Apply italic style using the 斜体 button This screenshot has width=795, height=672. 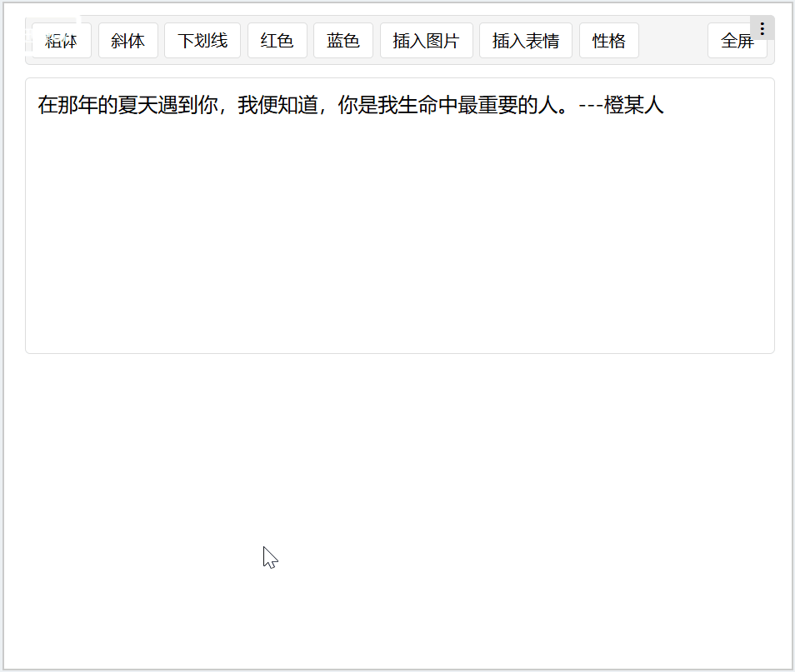tap(128, 40)
